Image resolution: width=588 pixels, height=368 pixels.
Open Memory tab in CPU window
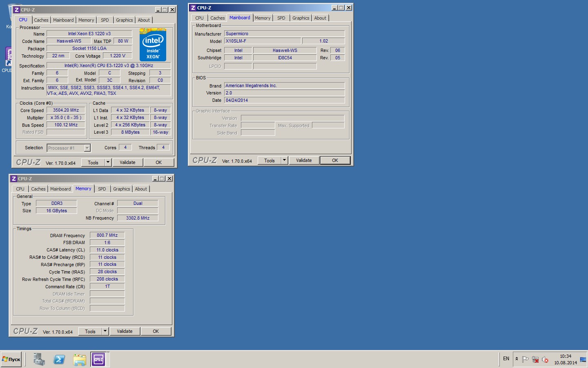86,20
